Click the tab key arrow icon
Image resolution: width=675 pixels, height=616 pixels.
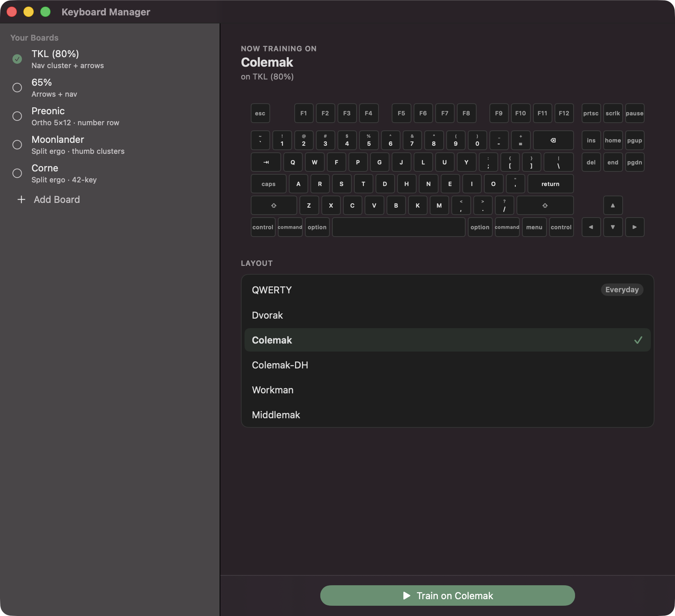click(x=266, y=162)
